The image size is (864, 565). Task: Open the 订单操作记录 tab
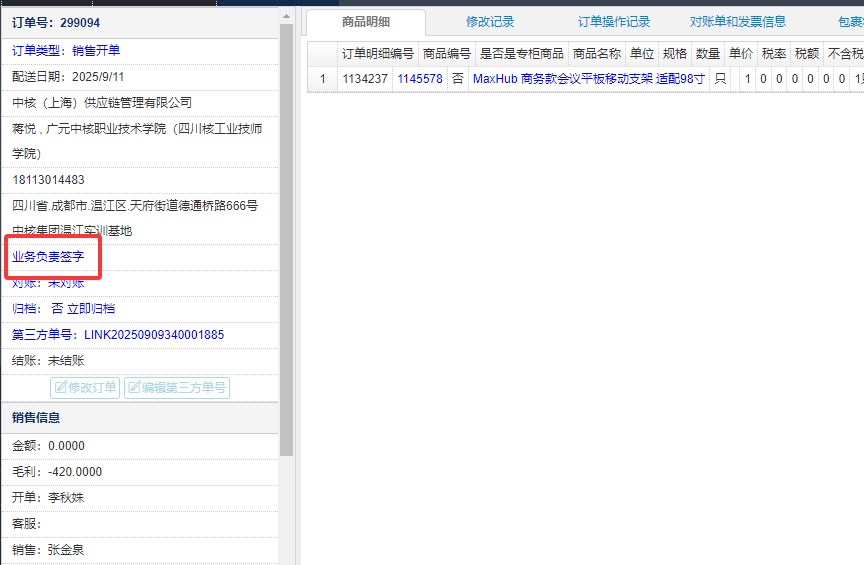click(x=614, y=21)
